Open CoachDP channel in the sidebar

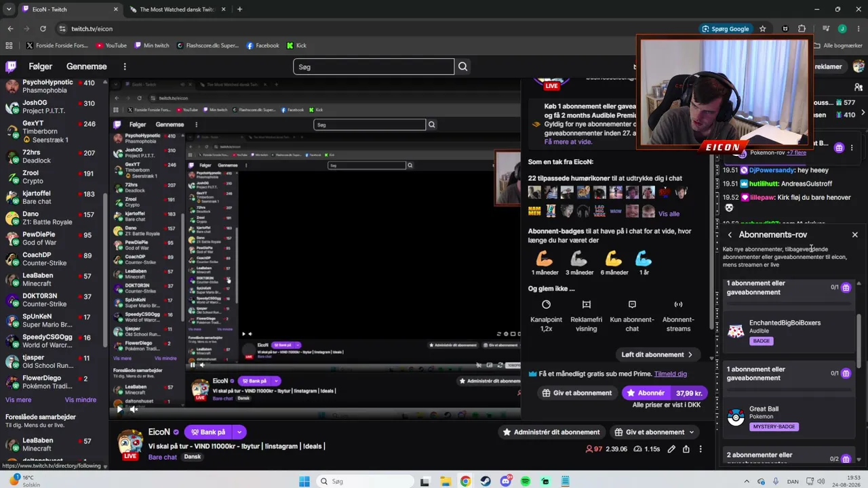pyautogui.click(x=52, y=260)
